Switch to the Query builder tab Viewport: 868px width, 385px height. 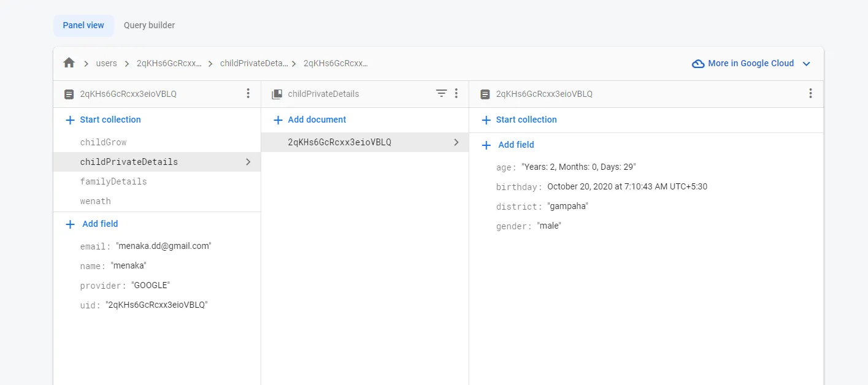pyautogui.click(x=149, y=25)
